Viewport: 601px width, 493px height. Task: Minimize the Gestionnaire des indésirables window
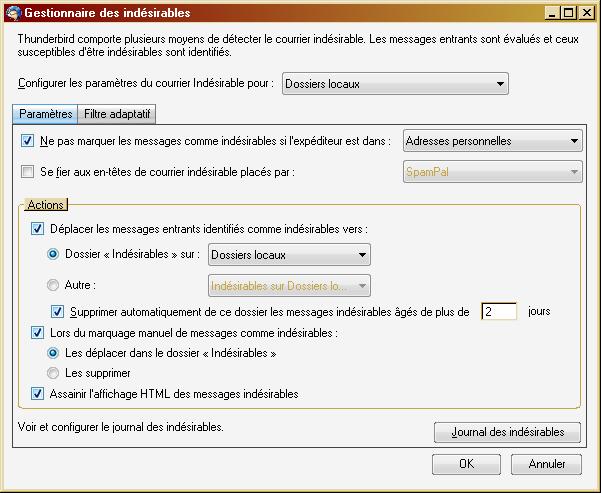tap(552, 13)
